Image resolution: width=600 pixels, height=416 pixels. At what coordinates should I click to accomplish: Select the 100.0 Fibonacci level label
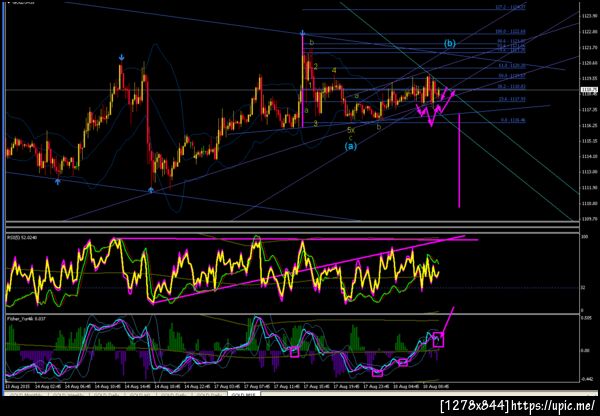(510, 32)
